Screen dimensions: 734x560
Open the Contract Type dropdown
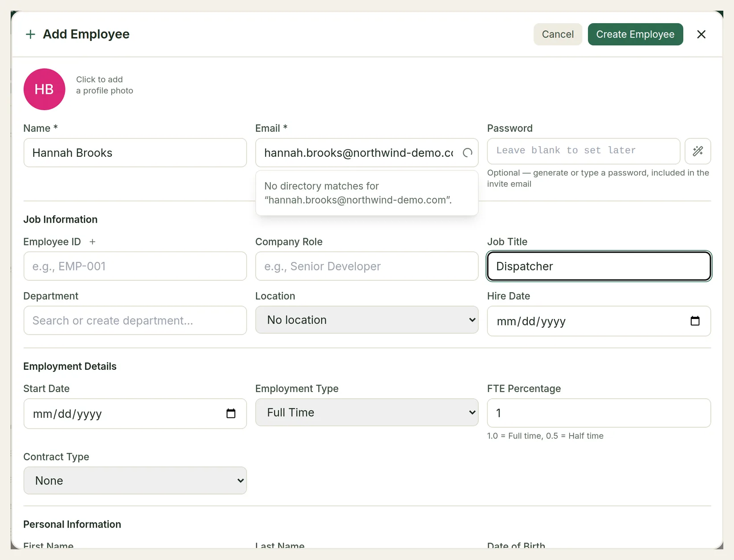coord(135,481)
